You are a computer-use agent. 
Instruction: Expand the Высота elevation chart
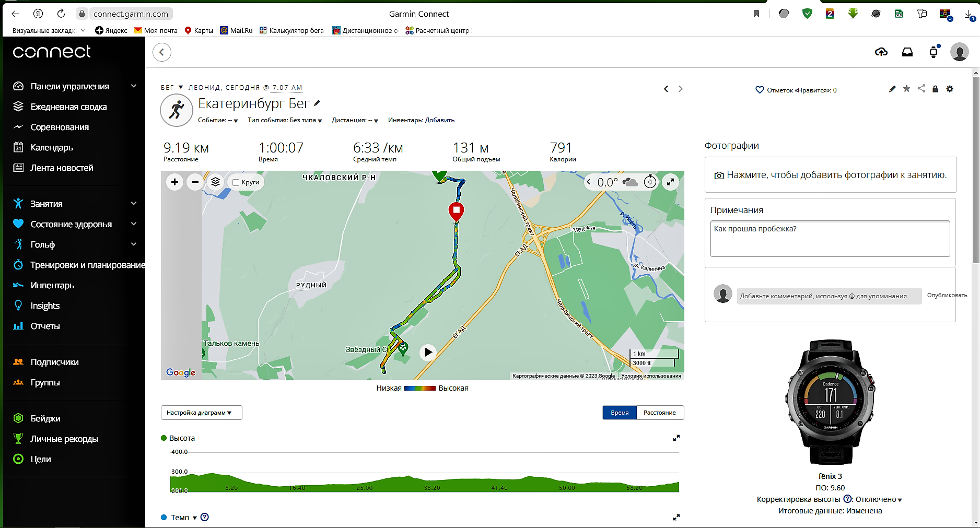point(676,438)
